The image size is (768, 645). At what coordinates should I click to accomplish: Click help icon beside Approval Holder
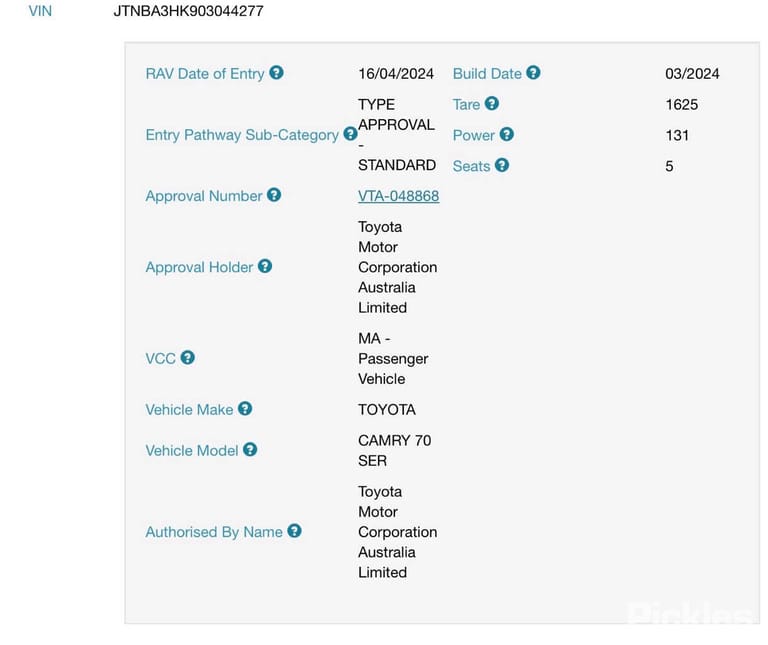click(x=265, y=266)
